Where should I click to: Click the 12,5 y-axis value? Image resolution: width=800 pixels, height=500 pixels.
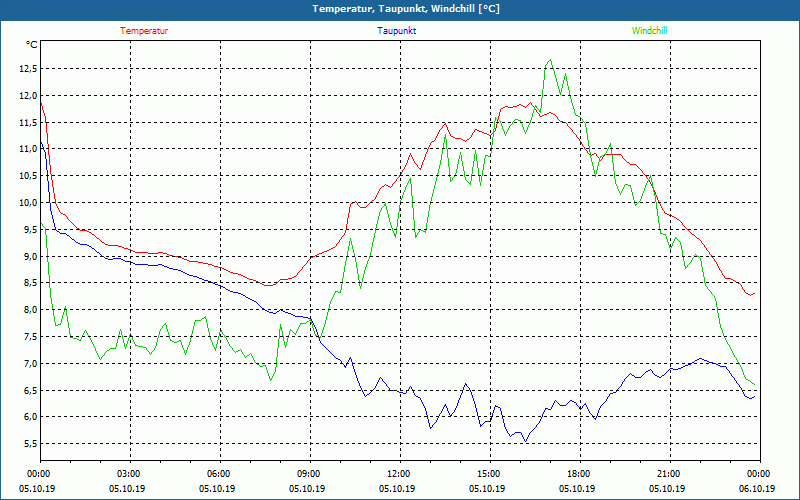click(29, 69)
